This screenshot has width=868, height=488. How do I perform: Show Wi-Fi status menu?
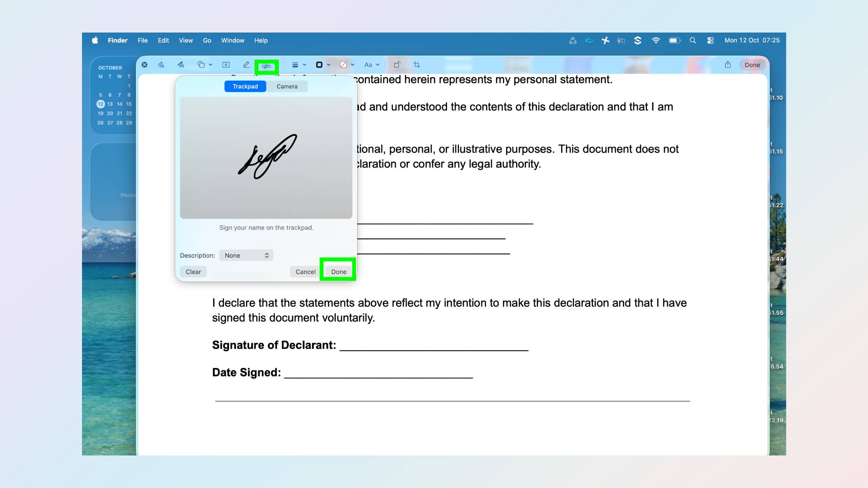pyautogui.click(x=656, y=40)
